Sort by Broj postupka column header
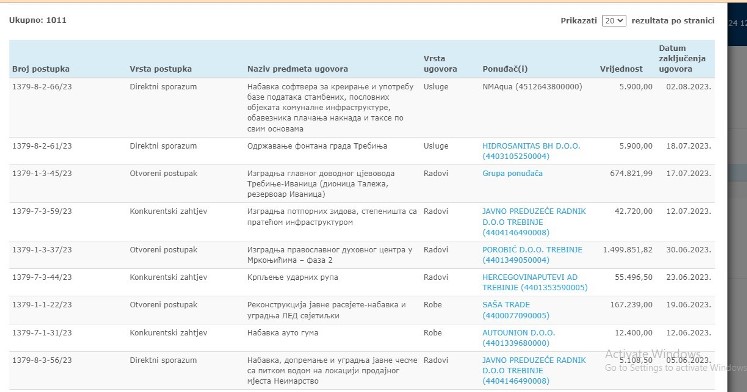 (x=41, y=69)
